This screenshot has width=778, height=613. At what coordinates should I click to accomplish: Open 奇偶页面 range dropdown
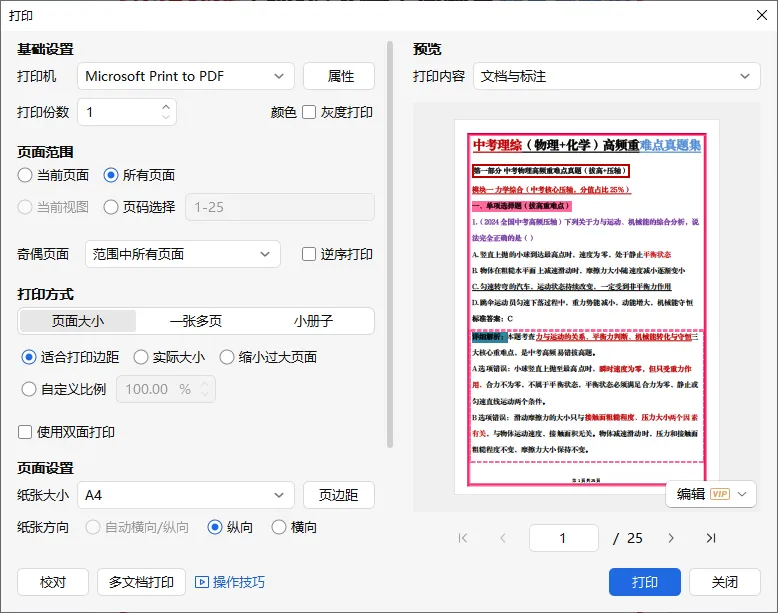[x=183, y=254]
